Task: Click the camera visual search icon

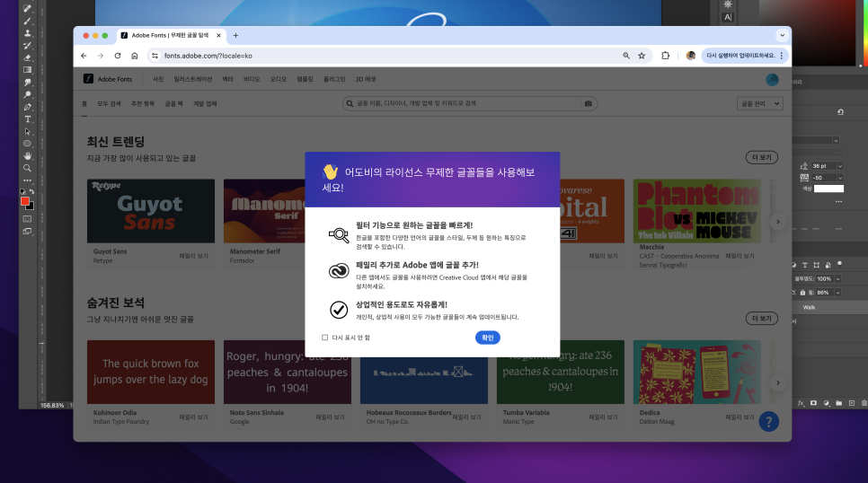Action: point(588,103)
